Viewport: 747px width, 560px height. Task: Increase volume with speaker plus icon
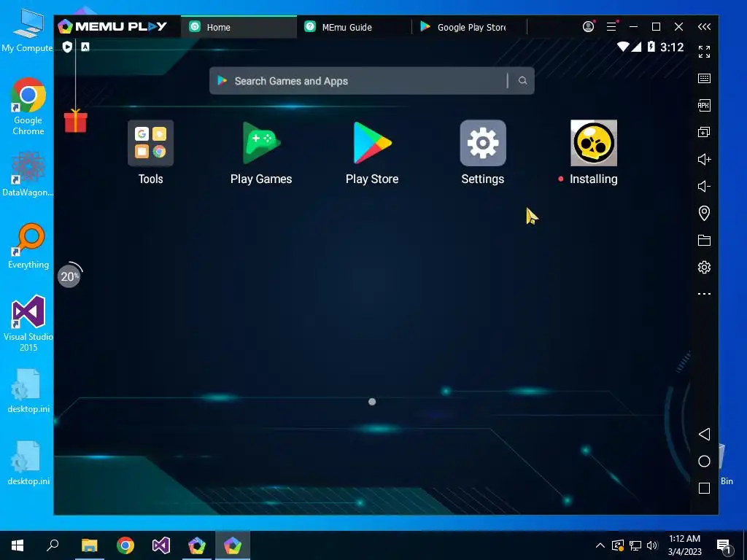(704, 159)
